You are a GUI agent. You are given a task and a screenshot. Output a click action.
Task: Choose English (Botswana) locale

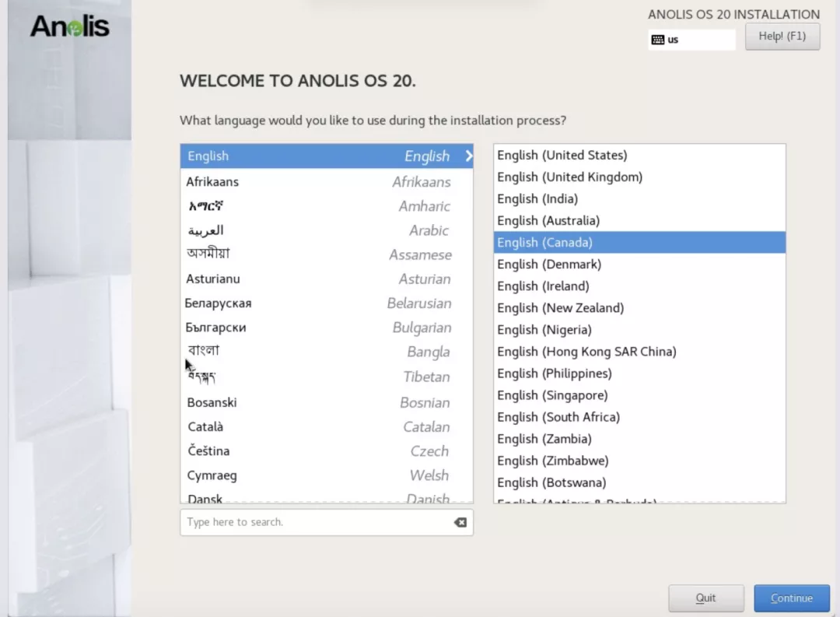(x=639, y=482)
